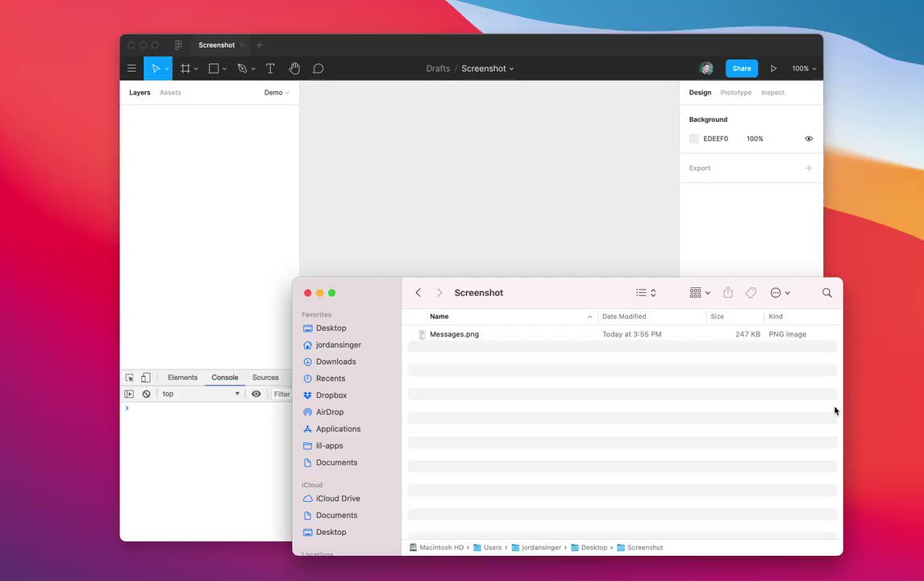Open the Demo page selector dropdown
924x581 pixels.
tap(277, 93)
